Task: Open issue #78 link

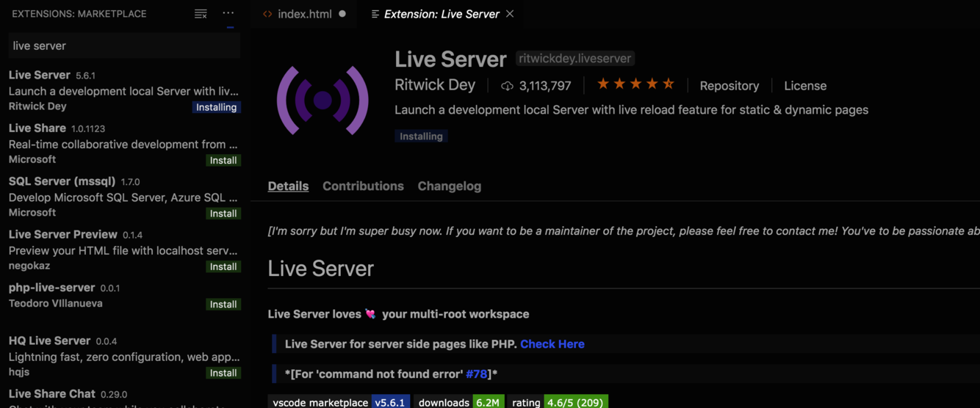Action: click(477, 374)
